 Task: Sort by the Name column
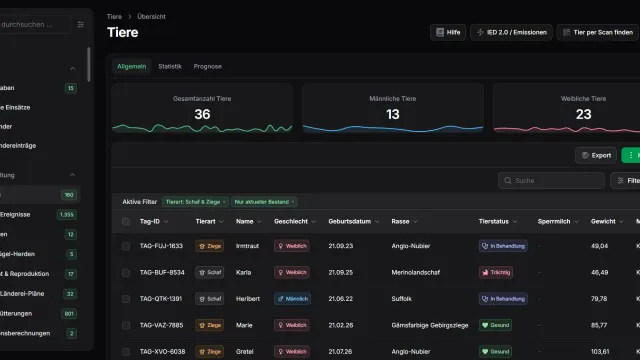click(249, 222)
